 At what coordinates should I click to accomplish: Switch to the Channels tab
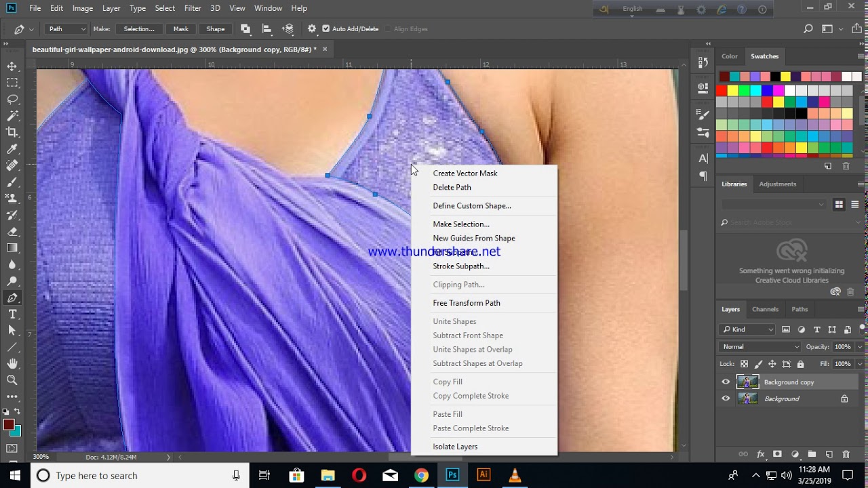pyautogui.click(x=765, y=309)
